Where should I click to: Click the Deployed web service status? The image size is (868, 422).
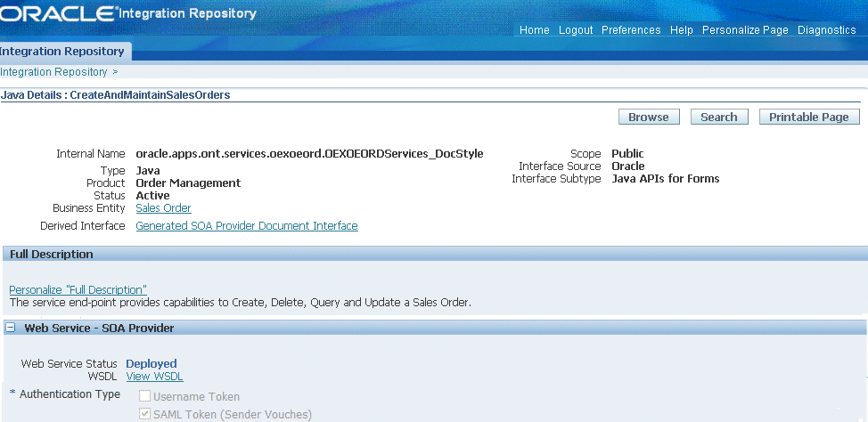[151, 364]
